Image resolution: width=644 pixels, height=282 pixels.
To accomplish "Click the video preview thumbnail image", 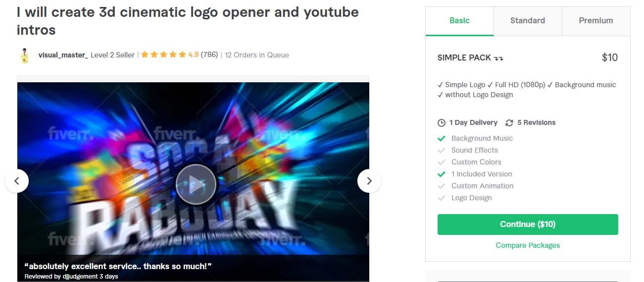I will pos(193,181).
